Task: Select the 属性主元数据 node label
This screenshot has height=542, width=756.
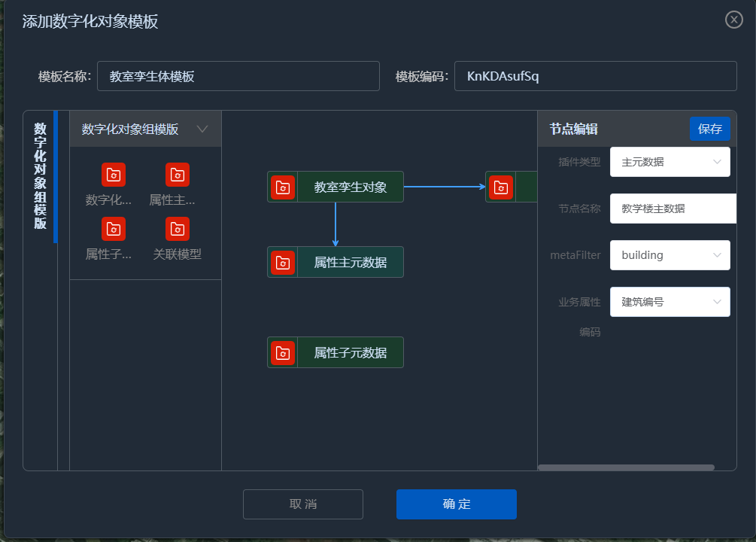Action: [351, 263]
